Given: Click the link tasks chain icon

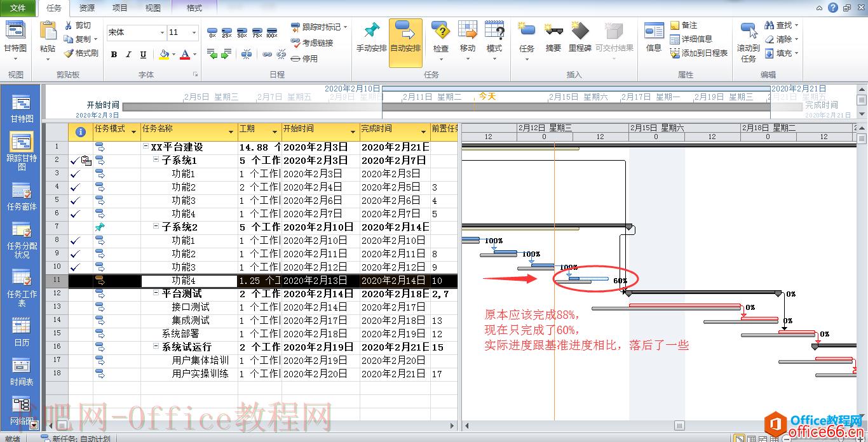Looking at the screenshot, I should pyautogui.click(x=267, y=55).
